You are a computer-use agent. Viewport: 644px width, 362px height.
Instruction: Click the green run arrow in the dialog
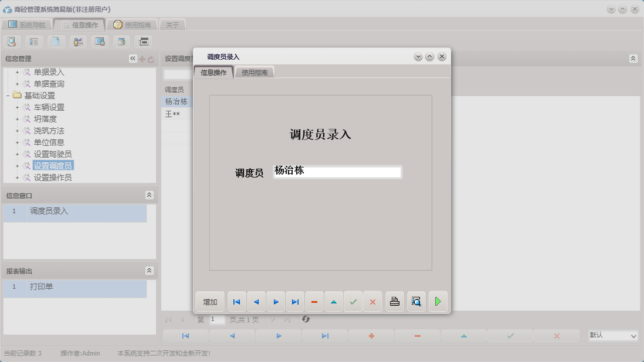pyautogui.click(x=438, y=301)
